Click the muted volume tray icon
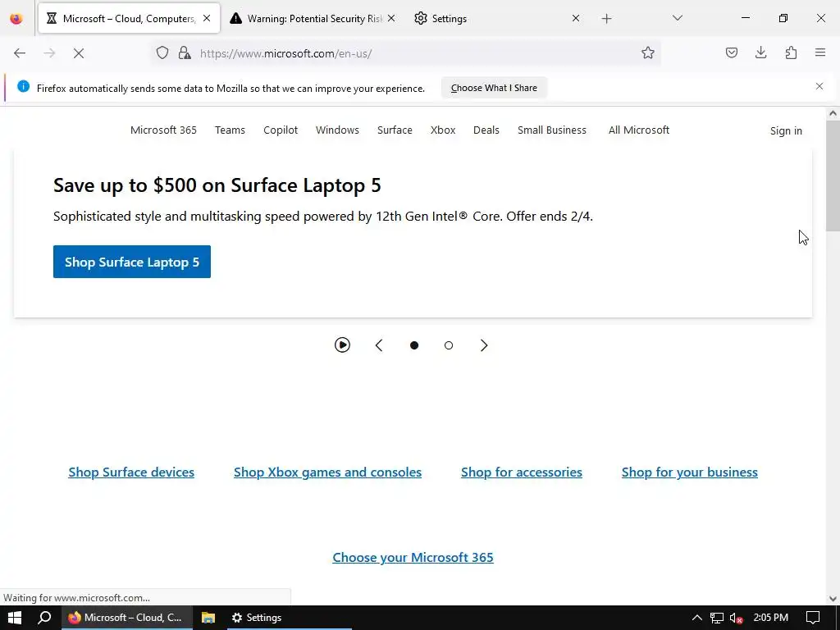Viewport: 840px width, 630px height. pyautogui.click(x=736, y=619)
